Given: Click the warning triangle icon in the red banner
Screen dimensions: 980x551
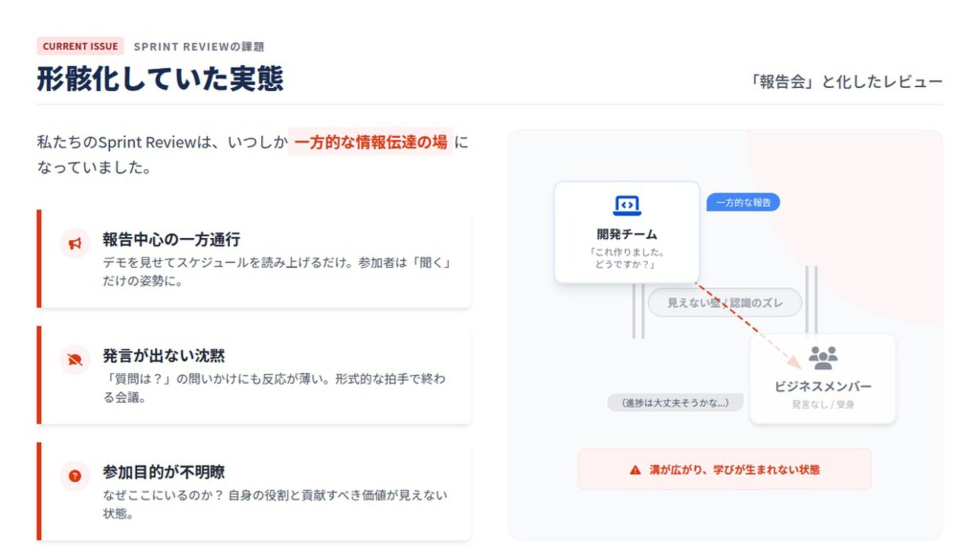Looking at the screenshot, I should [635, 470].
